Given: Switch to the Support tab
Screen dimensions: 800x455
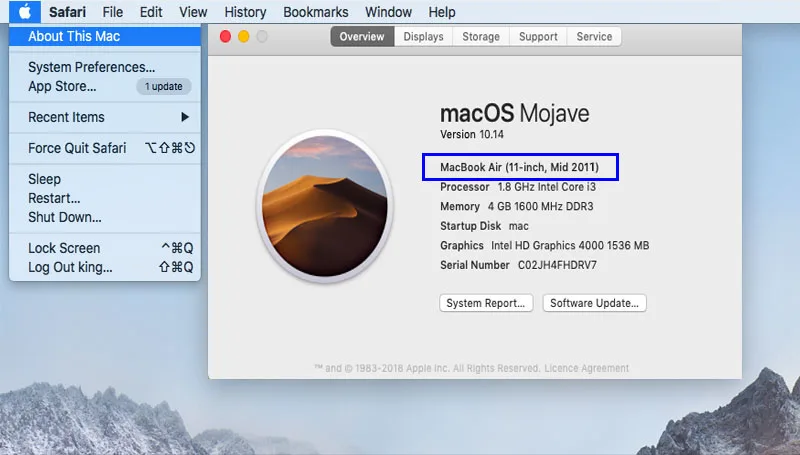Looking at the screenshot, I should [538, 37].
